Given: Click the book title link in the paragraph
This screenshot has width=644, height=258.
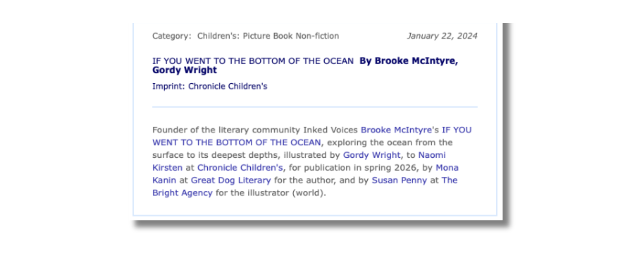Looking at the screenshot, I should [x=236, y=142].
